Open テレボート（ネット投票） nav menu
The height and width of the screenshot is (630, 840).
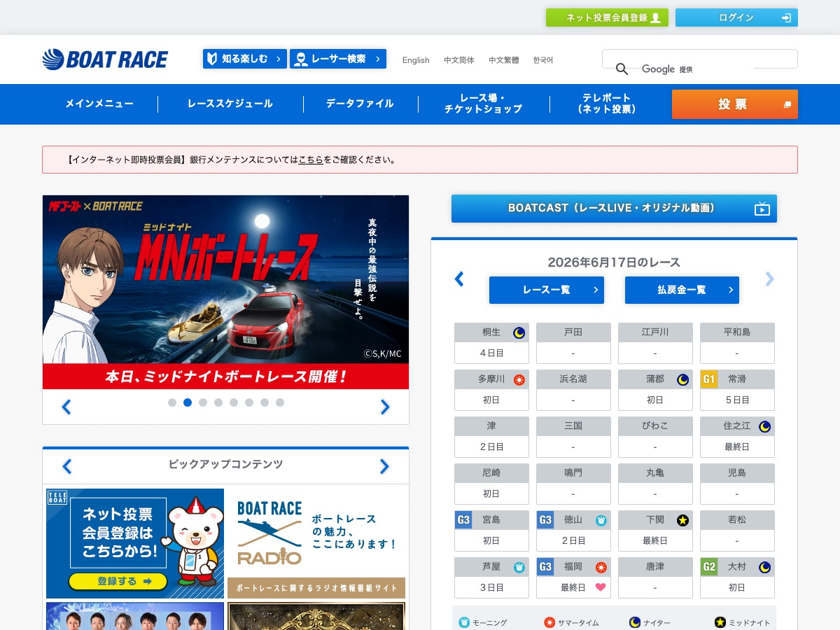(x=607, y=104)
